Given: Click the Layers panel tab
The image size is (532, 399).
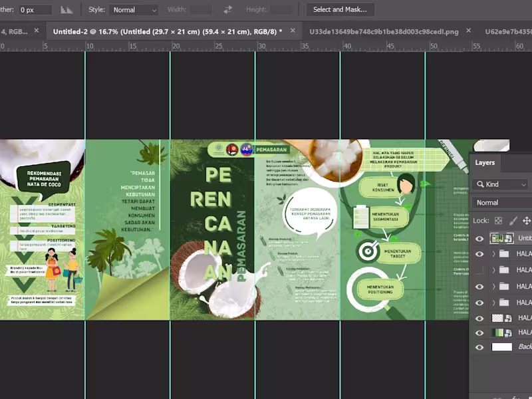Looking at the screenshot, I should tap(485, 162).
